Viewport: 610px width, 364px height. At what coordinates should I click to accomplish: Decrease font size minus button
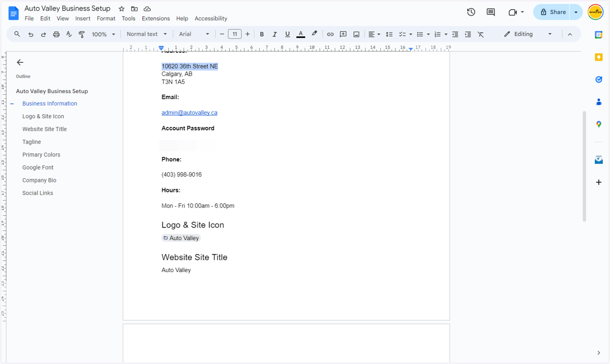(x=222, y=34)
